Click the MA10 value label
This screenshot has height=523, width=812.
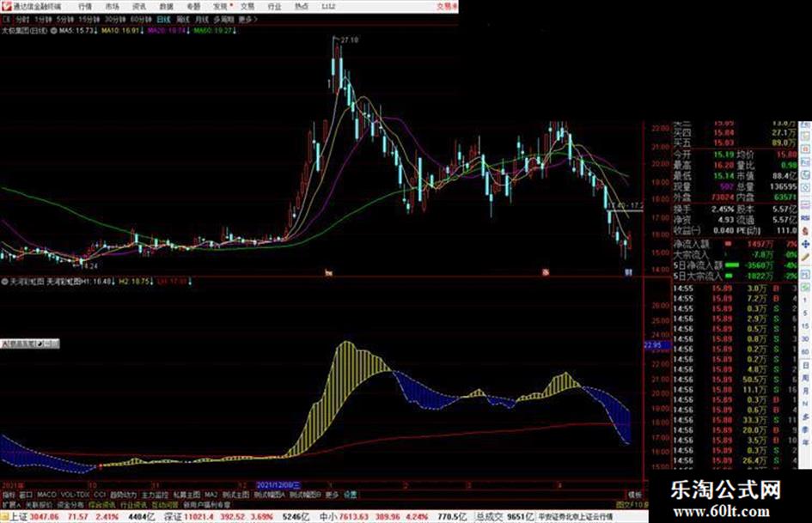click(x=121, y=31)
